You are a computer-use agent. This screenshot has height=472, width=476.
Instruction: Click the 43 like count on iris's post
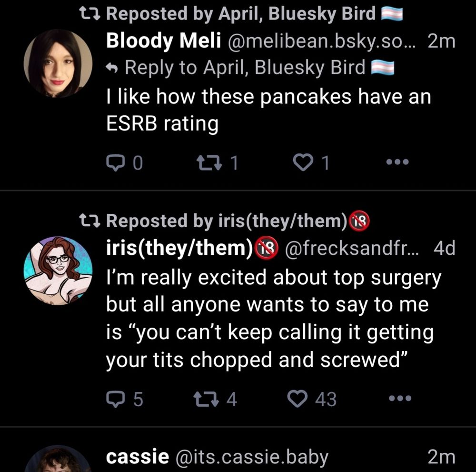click(327, 399)
